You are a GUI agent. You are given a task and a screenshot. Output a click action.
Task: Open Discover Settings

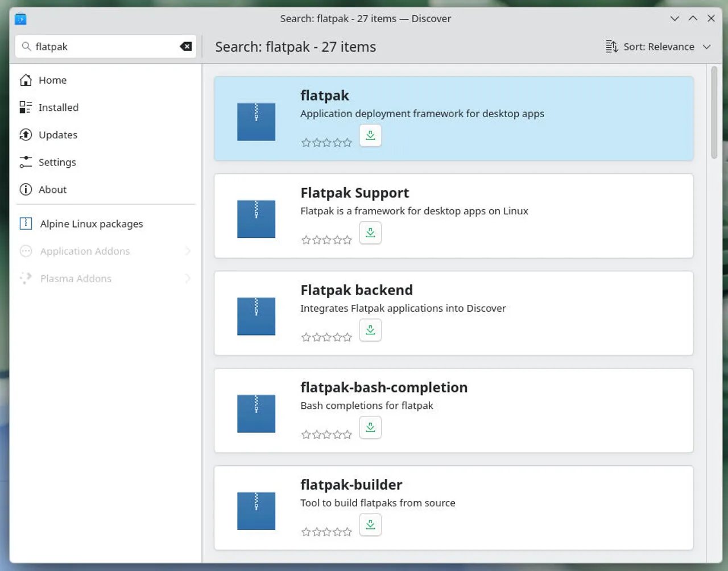[x=105, y=162]
